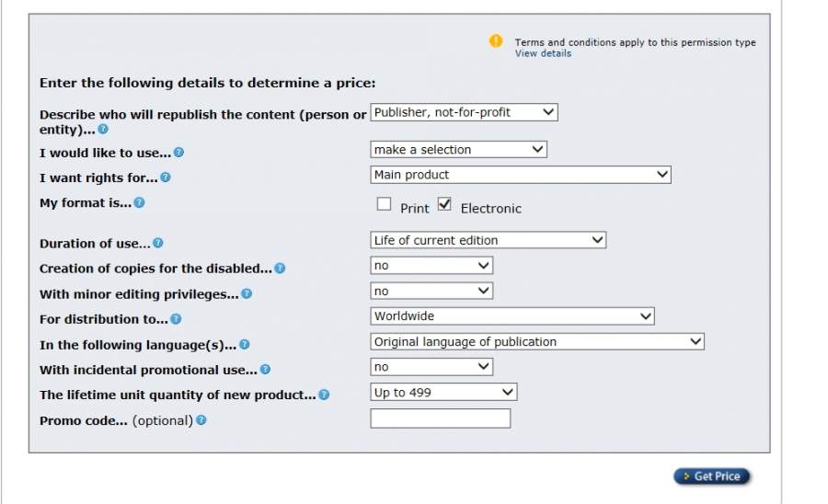Image resolution: width=828 pixels, height=504 pixels.
Task: Click help icon beside 'I would like to use'
Action: point(178,153)
